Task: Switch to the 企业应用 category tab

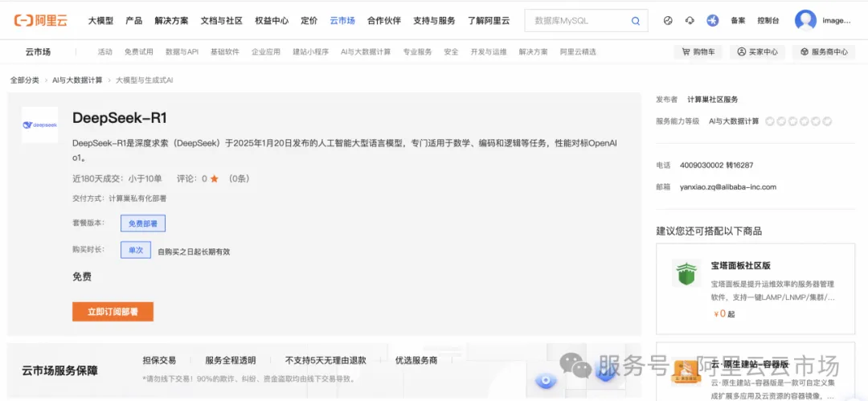Action: click(x=266, y=52)
